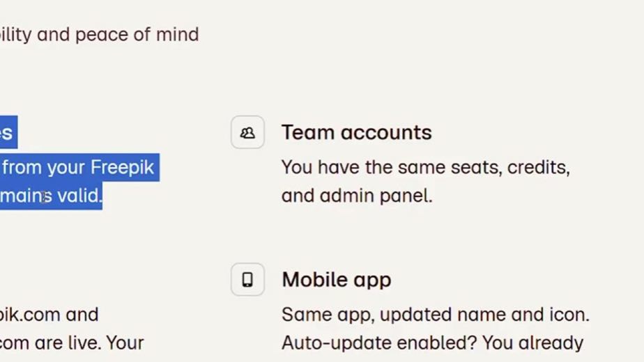This screenshot has width=644, height=362.
Task: Click the 'Auto-update enabled? You already' line
Action: pyautogui.click(x=433, y=343)
